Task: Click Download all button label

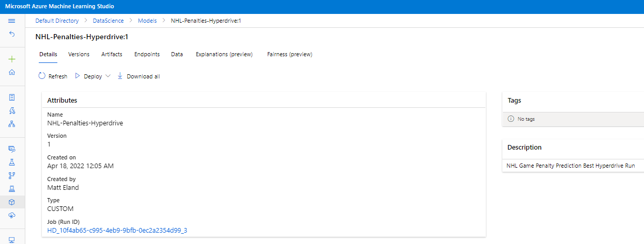Action: (143, 76)
